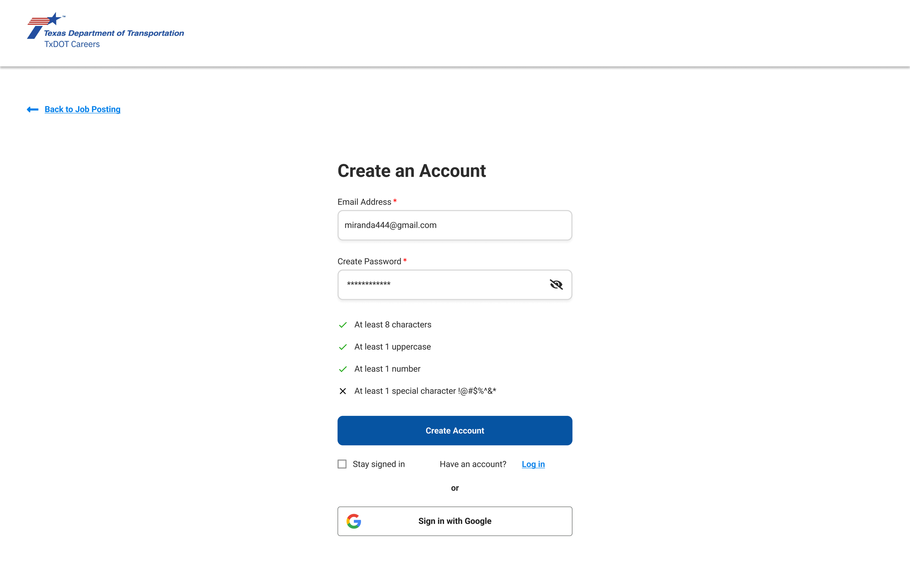Click the Sign in with Google button
Screen dimensions: 910x588
(454, 521)
